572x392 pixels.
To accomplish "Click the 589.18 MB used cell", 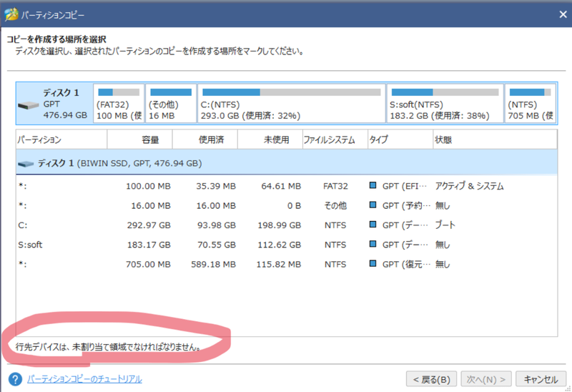I will tap(213, 264).
